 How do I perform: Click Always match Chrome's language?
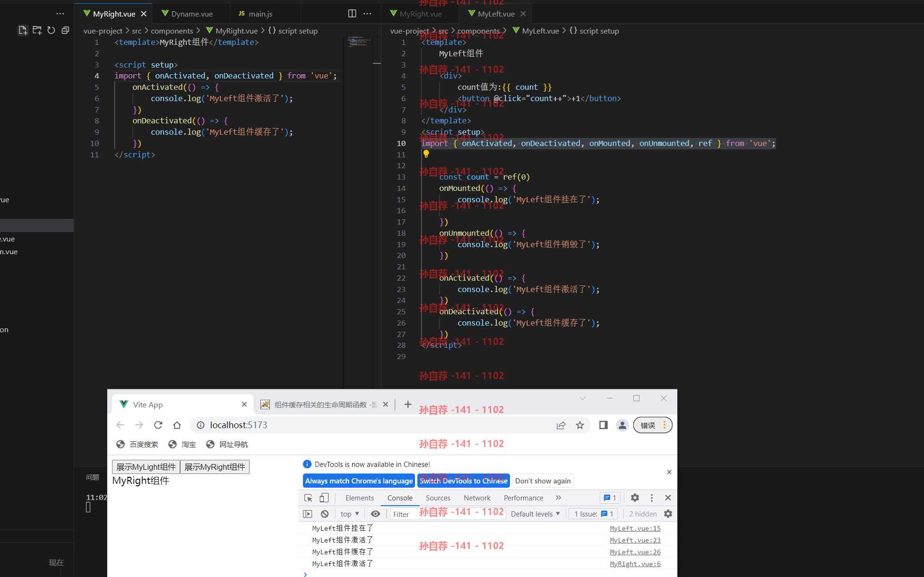[x=359, y=481]
